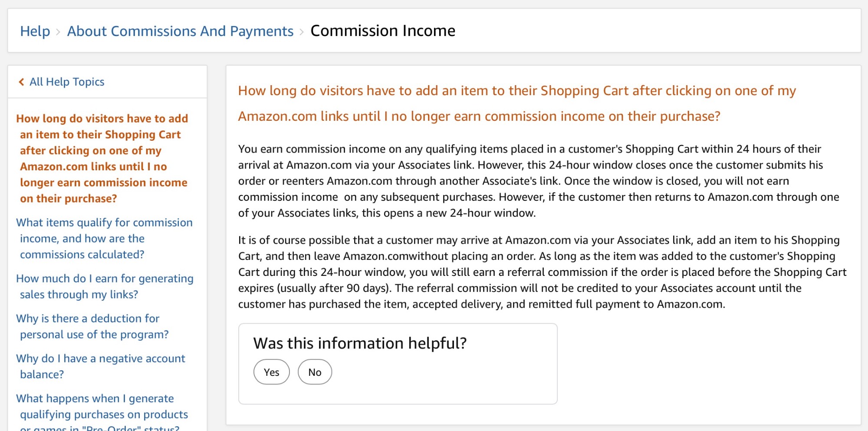Select the Commission Income breadcrumb title
Viewport: 868px width, 431px height.
point(383,31)
